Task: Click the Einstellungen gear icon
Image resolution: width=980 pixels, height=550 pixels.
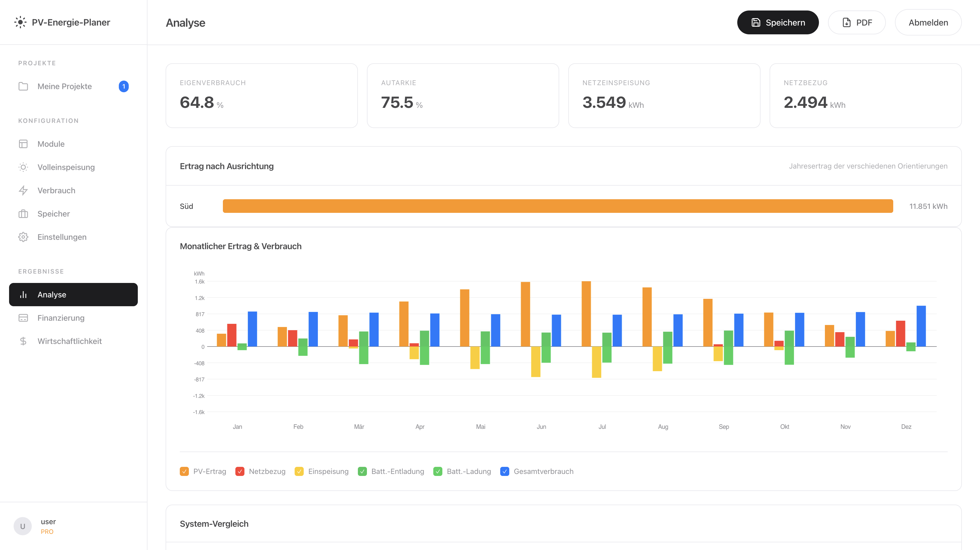Action: 23,237
